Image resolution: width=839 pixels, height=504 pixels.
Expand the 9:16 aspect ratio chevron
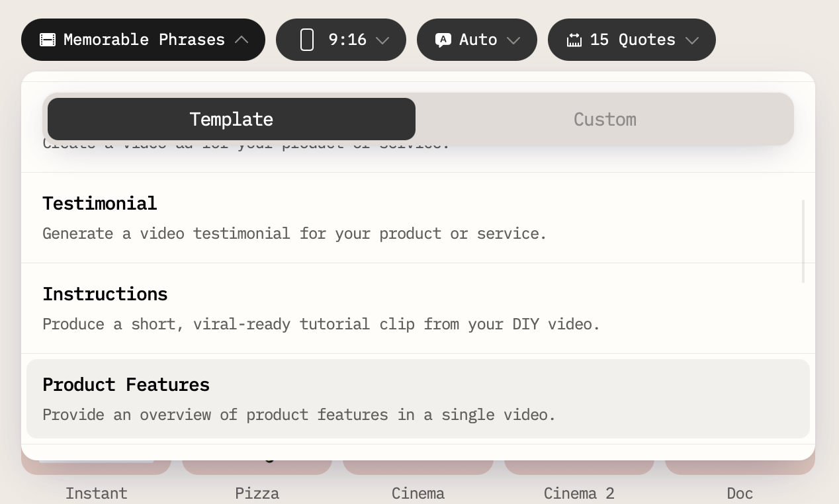(x=382, y=40)
